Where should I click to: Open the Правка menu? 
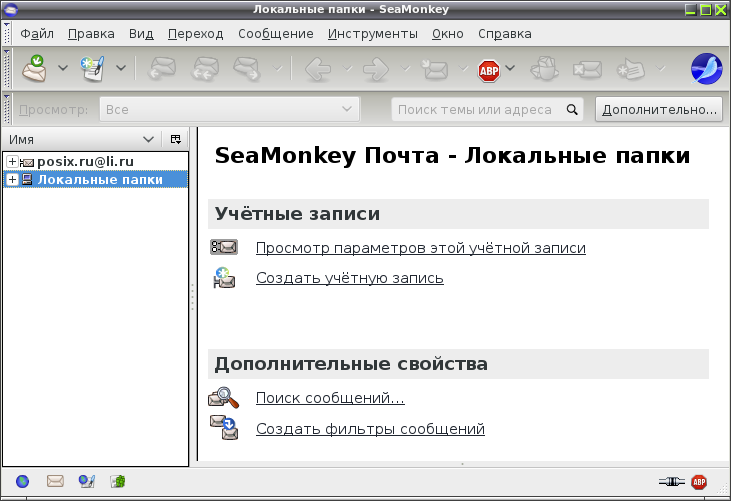click(91, 34)
